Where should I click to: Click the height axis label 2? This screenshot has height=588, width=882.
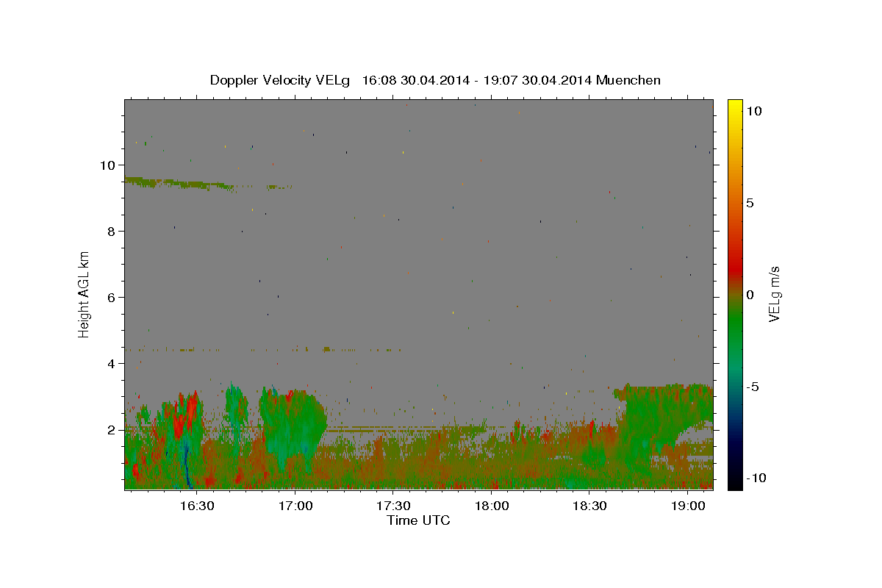[x=112, y=429]
